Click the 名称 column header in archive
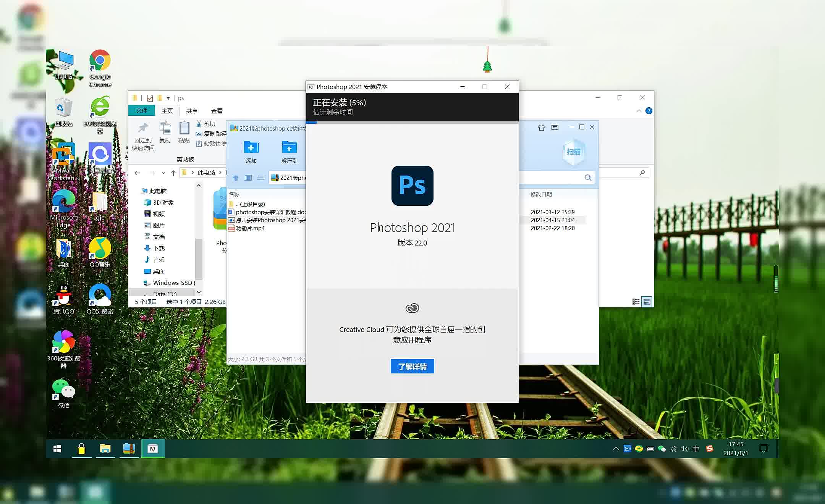Screen dimensions: 825x504 234,194
